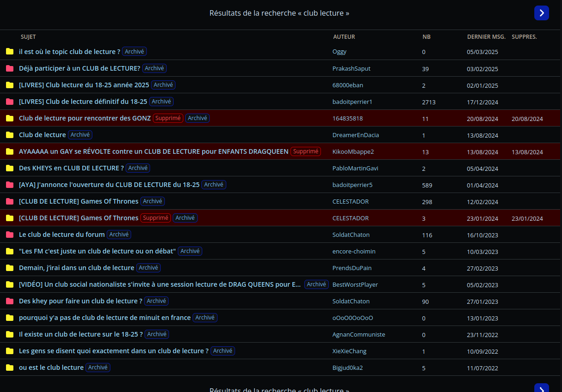The width and height of the screenshot is (562, 392).
Task: Click folder icon next to 'Demain, j'irai dans un club de lecture'
Action: tap(10, 268)
